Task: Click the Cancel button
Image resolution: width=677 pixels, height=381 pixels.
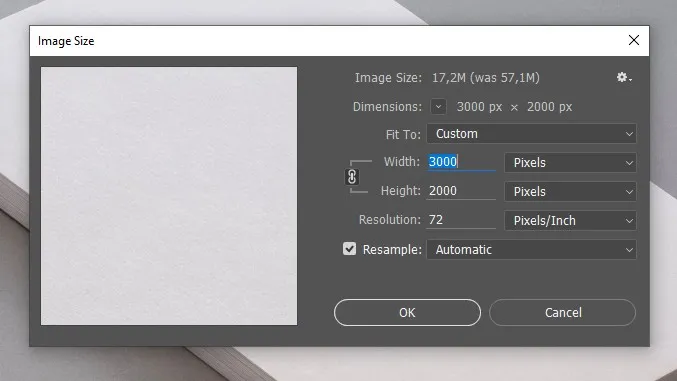Action: click(x=563, y=312)
